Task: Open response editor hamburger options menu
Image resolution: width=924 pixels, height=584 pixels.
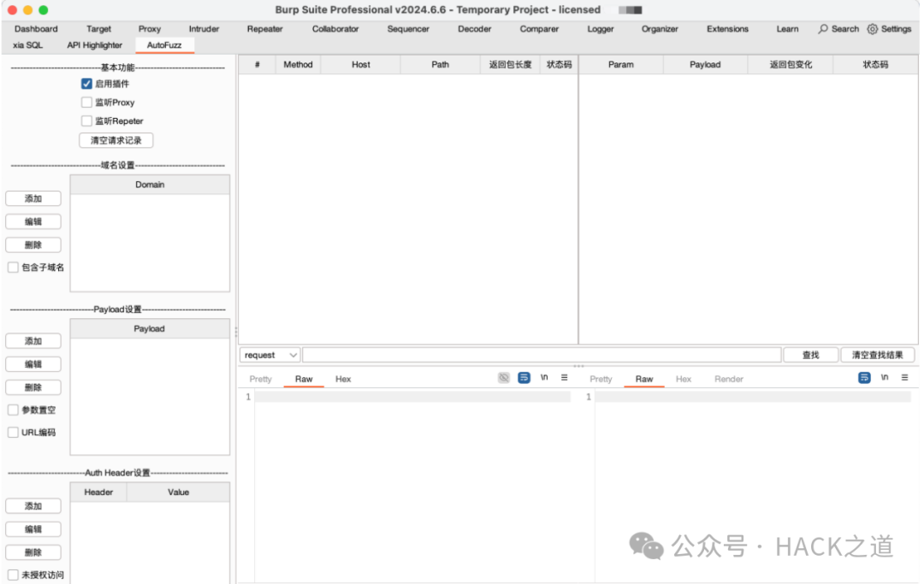Action: pos(904,378)
